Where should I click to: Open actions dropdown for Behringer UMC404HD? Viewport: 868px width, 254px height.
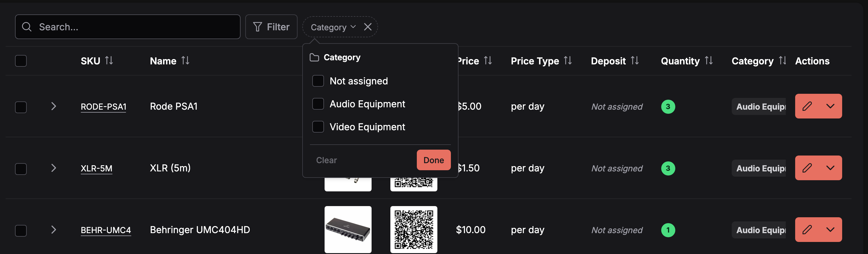coord(830,230)
